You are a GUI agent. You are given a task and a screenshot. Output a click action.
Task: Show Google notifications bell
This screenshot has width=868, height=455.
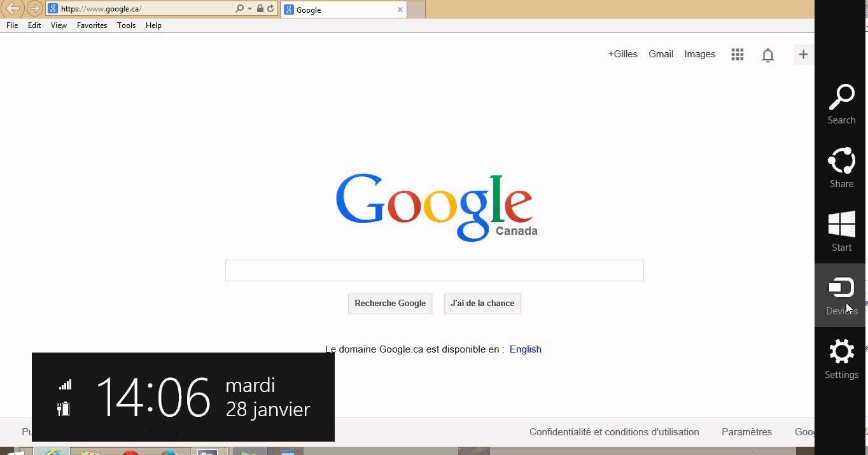(768, 55)
